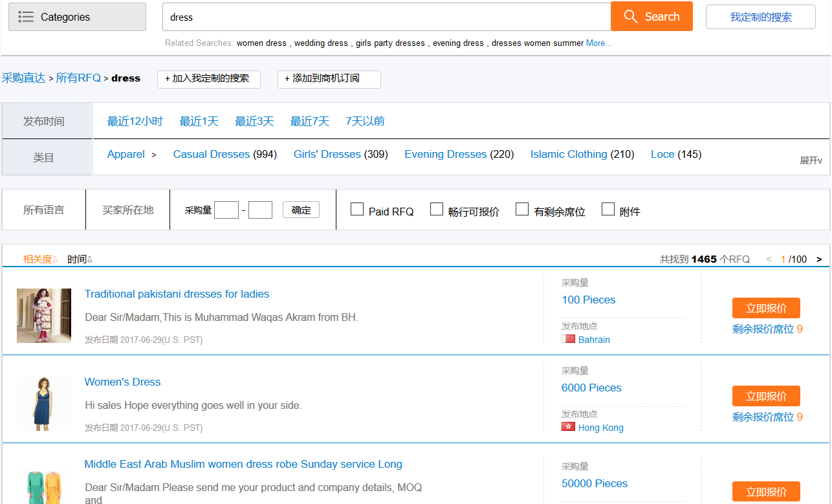Image resolution: width=832 pixels, height=504 pixels.
Task: Select related search 'evening dress'
Action: tap(458, 43)
